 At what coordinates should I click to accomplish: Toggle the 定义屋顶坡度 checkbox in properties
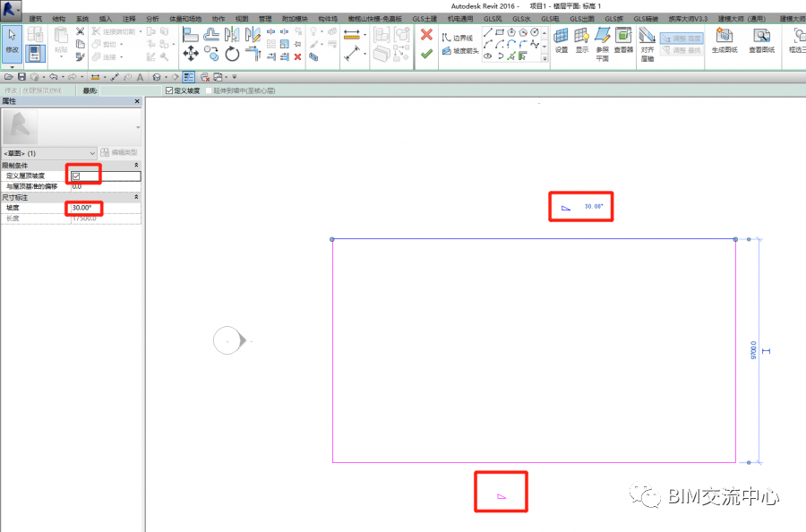point(76,176)
